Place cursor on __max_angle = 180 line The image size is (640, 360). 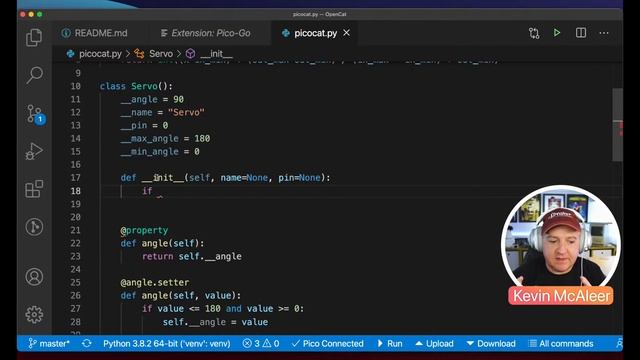pyautogui.click(x=165, y=138)
